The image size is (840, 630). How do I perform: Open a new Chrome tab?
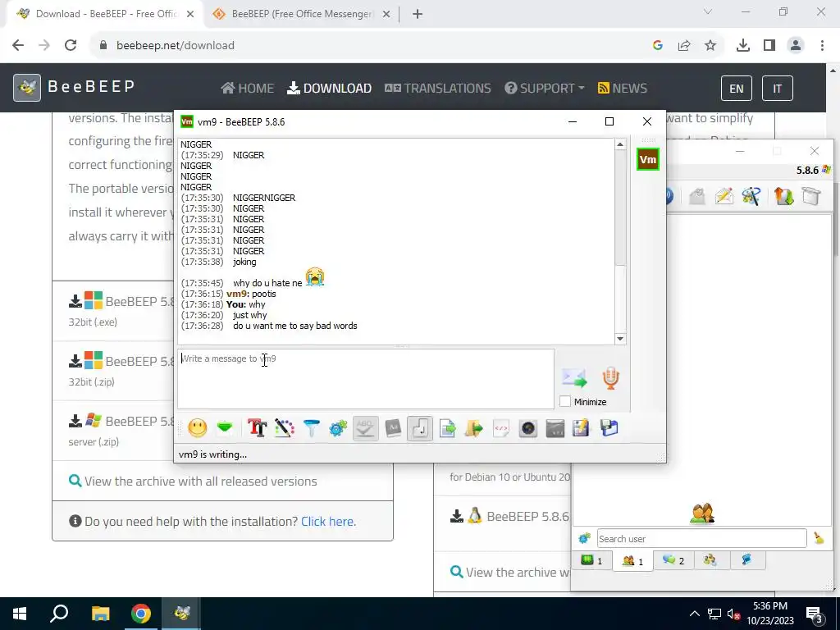(418, 14)
